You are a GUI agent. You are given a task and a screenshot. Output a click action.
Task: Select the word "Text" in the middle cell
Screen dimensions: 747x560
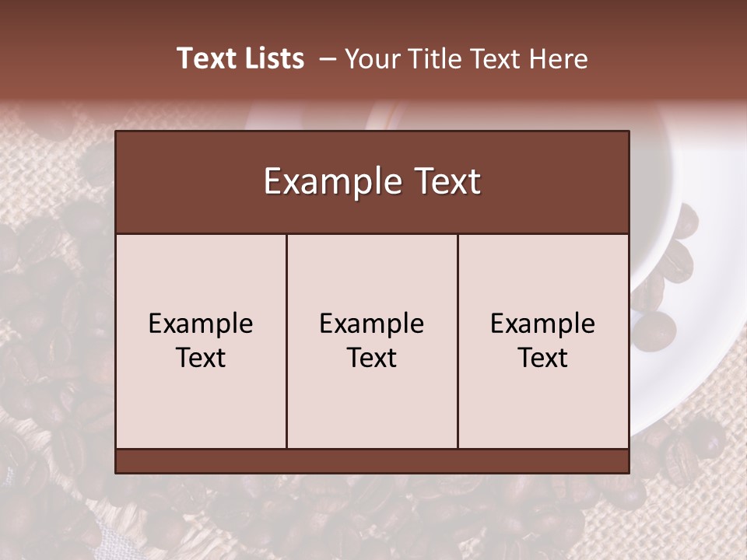pyautogui.click(x=372, y=358)
